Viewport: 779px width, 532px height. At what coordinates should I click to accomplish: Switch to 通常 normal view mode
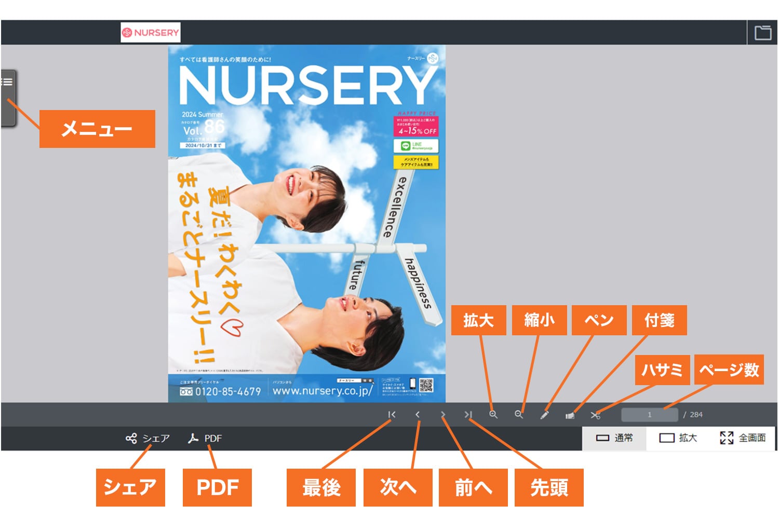coord(614,438)
